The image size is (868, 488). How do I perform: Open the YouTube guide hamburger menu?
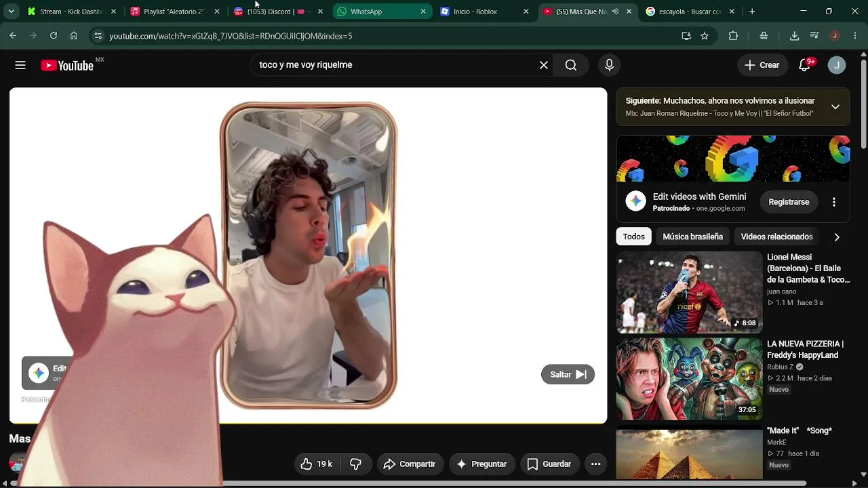[x=20, y=65]
